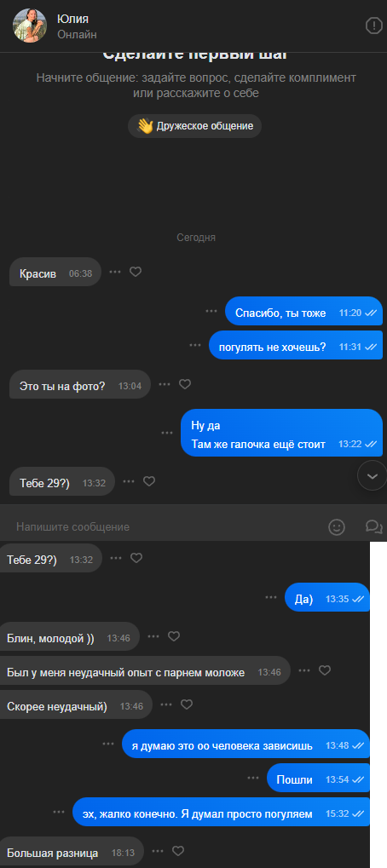387x868 pixels.
Task: Focus the "Напишите сообщение" input field
Action: 166,526
